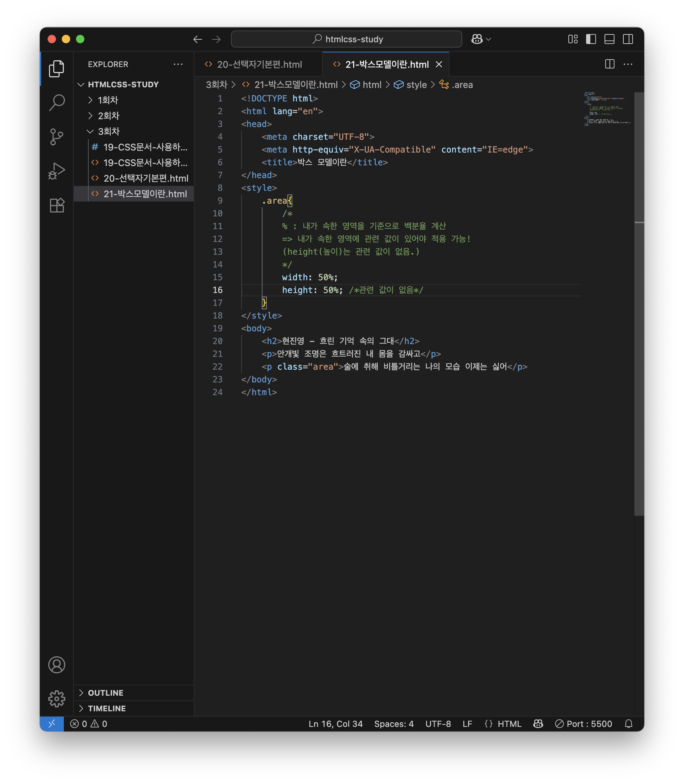
Task: Click Port : 5500 Live Server button
Action: coord(584,724)
